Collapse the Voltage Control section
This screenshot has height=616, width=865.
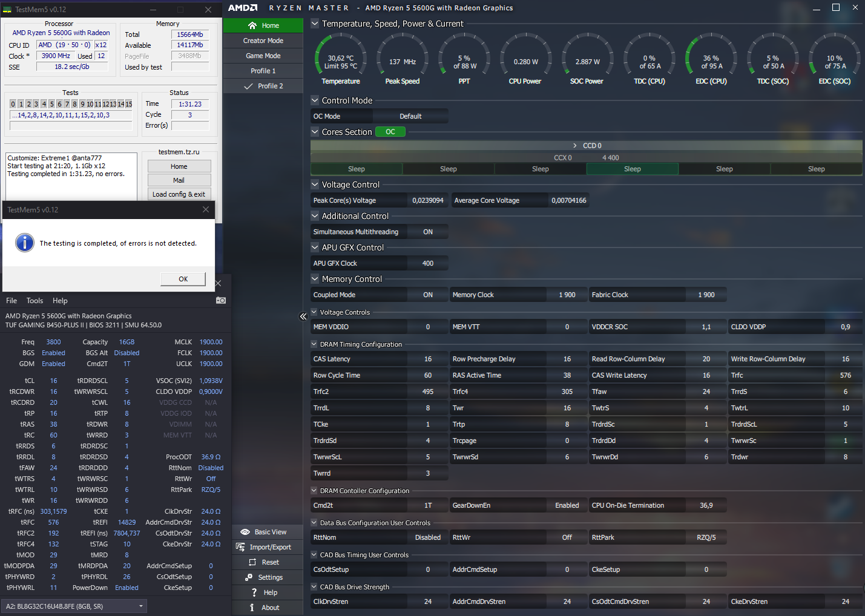(315, 185)
